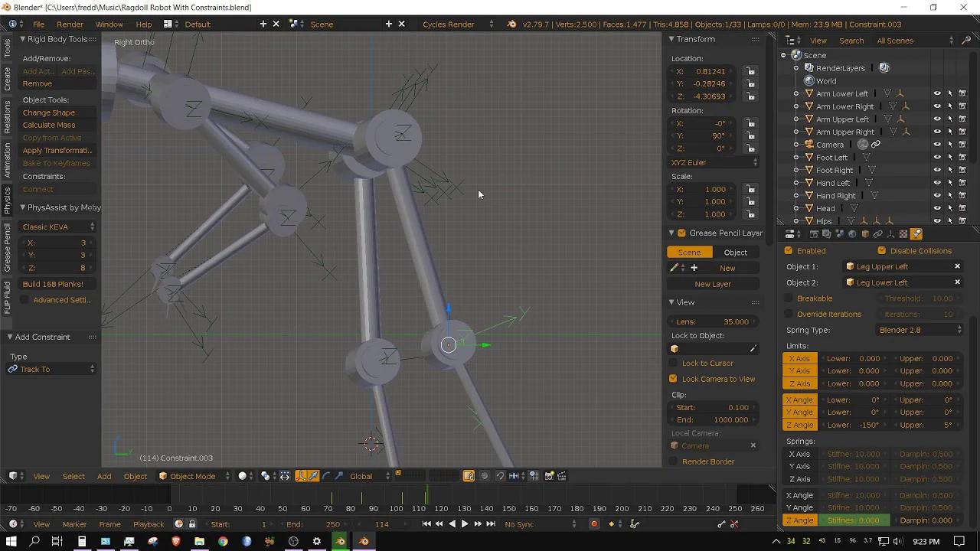Open the Object Mode dropdown
980x551 pixels.
192,476
